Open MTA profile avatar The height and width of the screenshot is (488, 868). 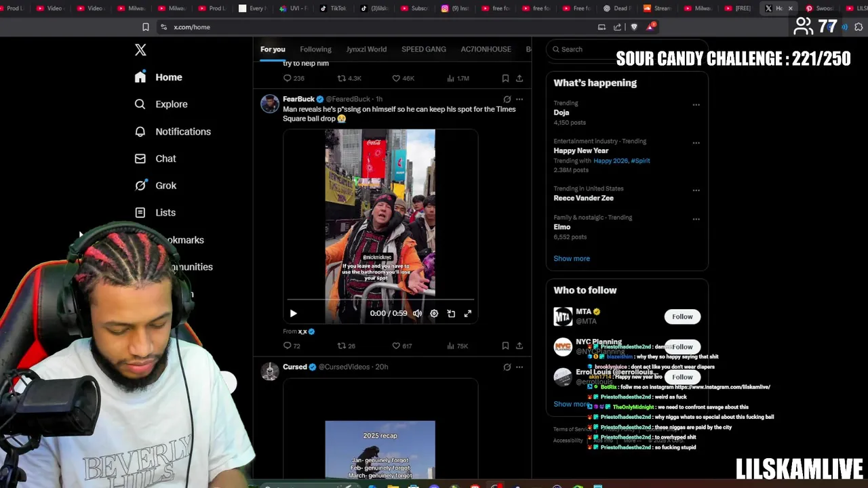tap(563, 317)
